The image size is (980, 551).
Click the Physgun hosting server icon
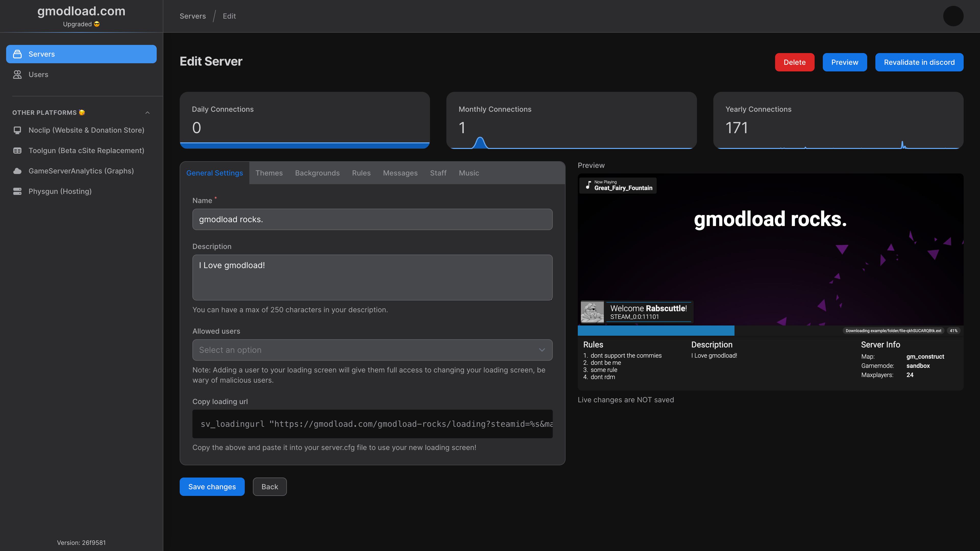18,191
